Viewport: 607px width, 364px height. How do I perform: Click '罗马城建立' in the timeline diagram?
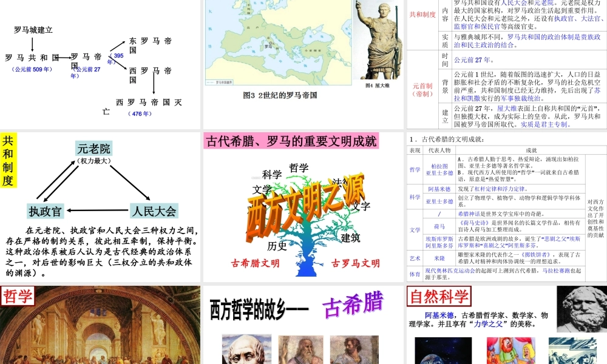click(x=33, y=30)
